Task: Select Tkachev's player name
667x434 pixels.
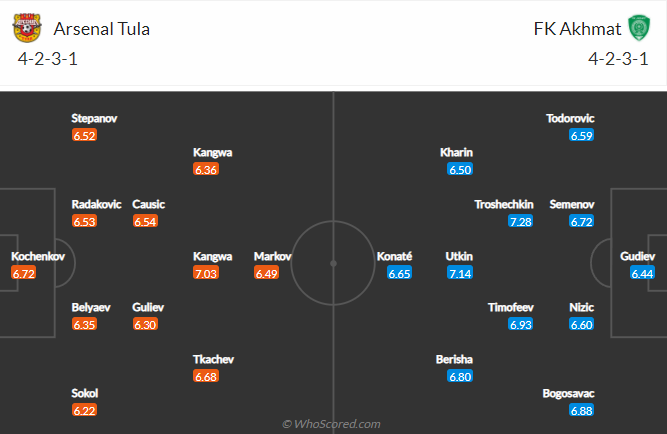Action: 213,360
